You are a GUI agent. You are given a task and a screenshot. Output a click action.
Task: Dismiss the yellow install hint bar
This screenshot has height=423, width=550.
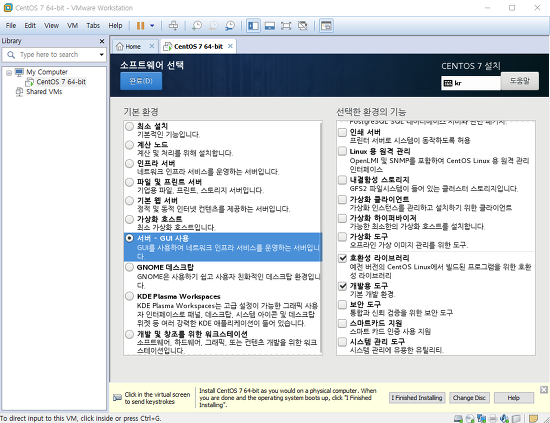click(544, 389)
